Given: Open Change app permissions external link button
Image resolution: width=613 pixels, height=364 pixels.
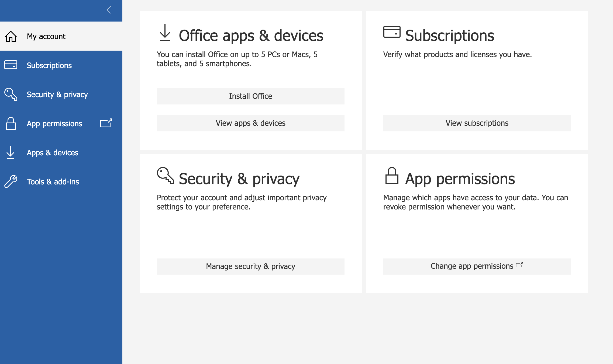Looking at the screenshot, I should coord(477,267).
